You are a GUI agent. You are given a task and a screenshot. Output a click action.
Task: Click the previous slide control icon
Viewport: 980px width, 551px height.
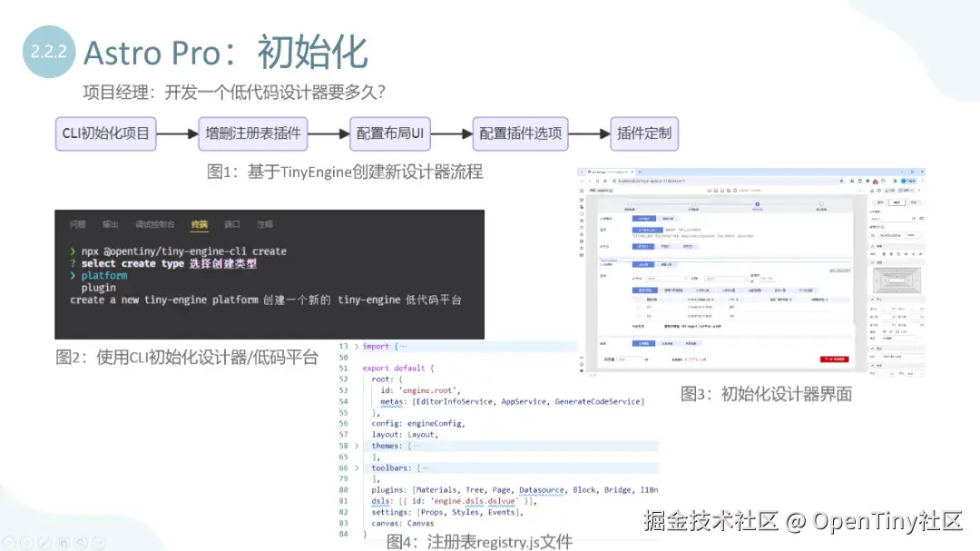(9, 543)
